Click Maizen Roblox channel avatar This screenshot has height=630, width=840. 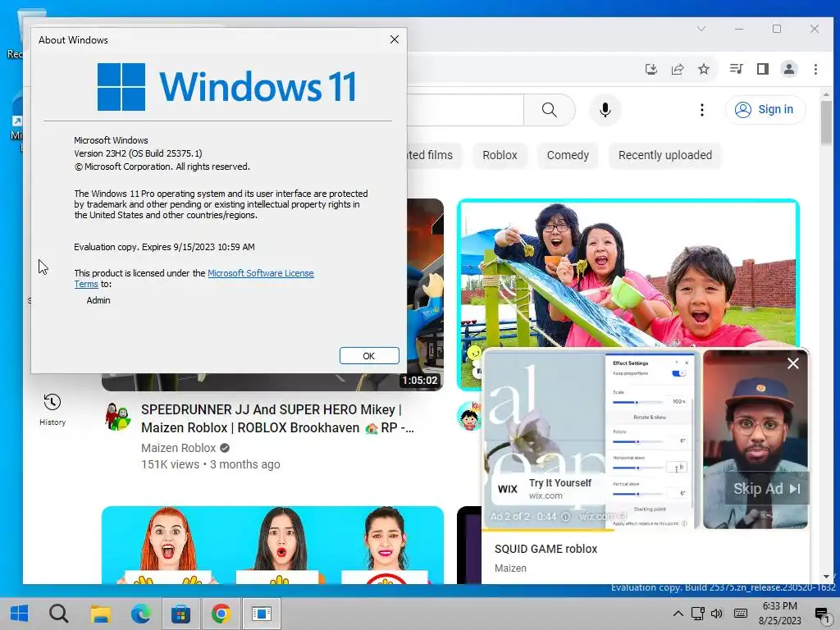click(x=118, y=417)
